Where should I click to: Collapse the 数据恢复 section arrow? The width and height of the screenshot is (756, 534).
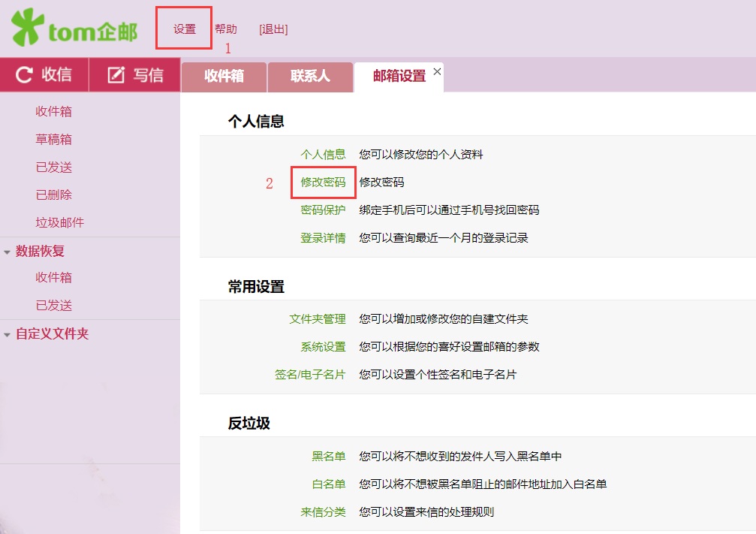[8, 252]
